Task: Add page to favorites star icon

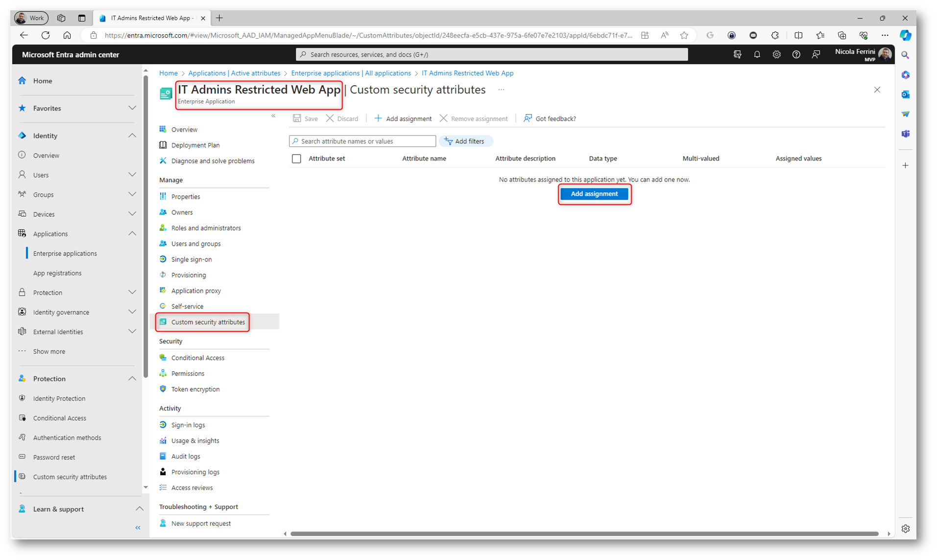Action: [684, 35]
